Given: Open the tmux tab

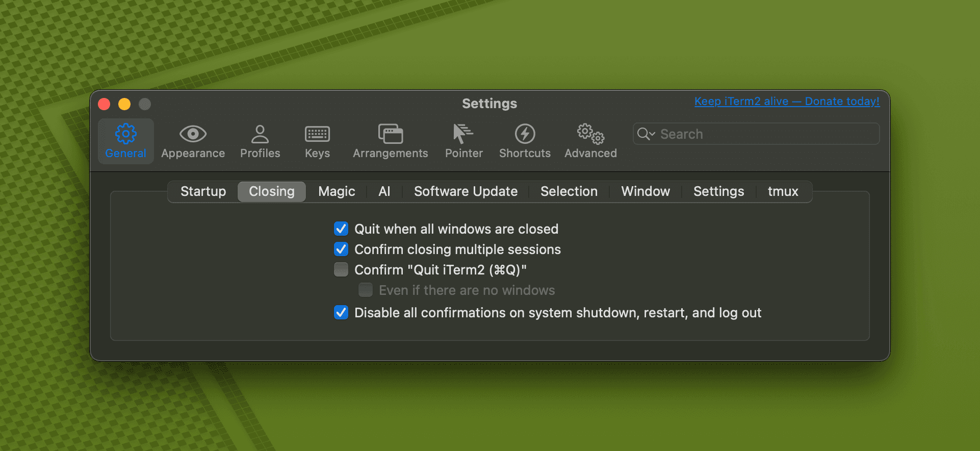Looking at the screenshot, I should 783,191.
